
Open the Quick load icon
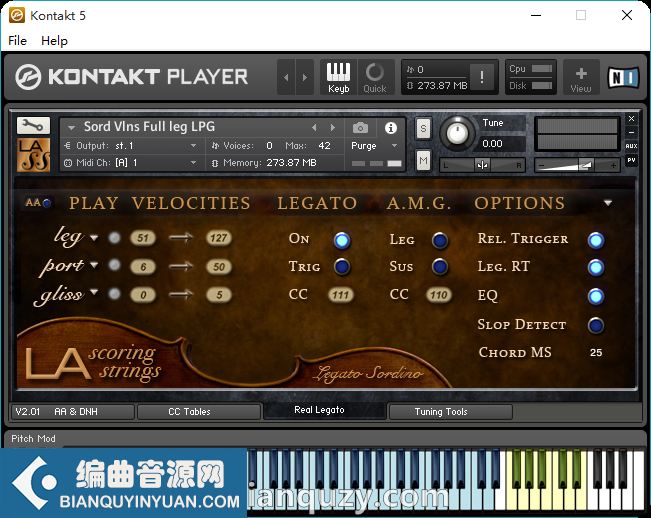pos(374,77)
